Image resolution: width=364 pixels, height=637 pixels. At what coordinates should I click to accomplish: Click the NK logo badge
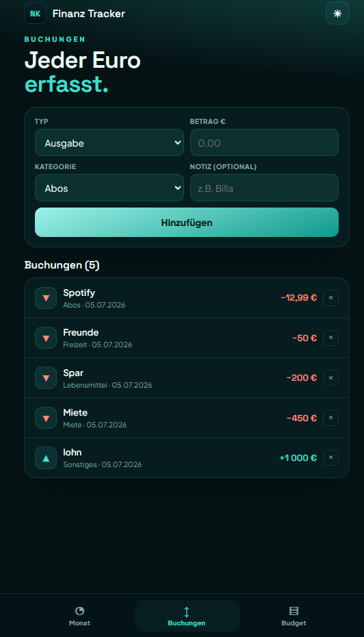pos(36,14)
